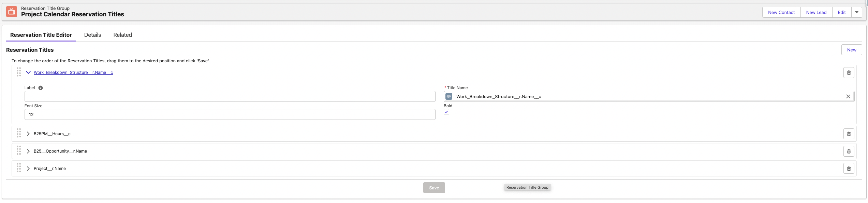Delete the Work_Breakdown_Structure reservation title
Image resolution: width=868 pixels, height=203 pixels.
[849, 73]
